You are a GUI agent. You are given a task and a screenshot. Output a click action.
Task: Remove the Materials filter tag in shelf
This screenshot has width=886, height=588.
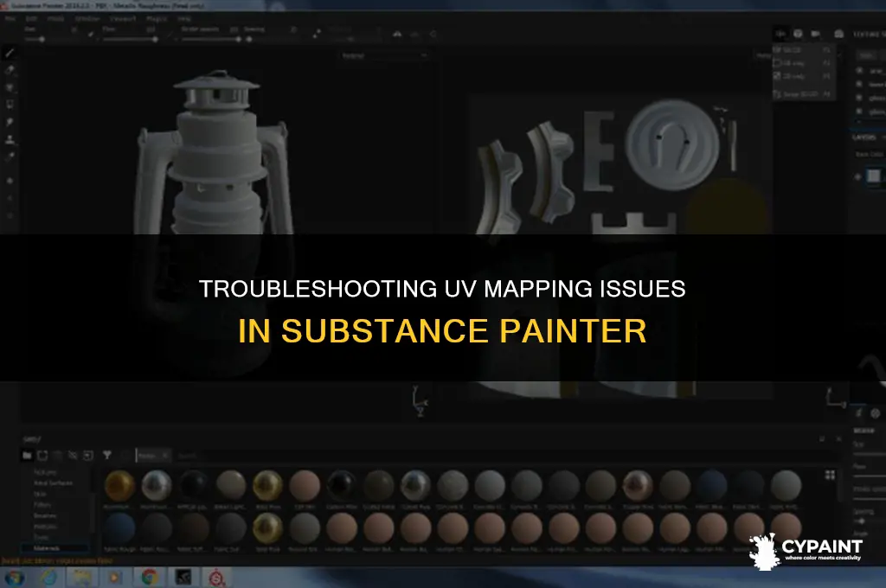[x=165, y=455]
